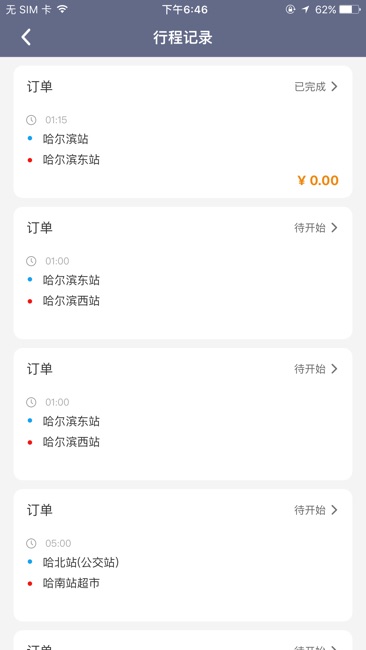This screenshot has width=366, height=650.
Task: Expand the 待开始 chevron of 05:00 order
Action: 334,510
